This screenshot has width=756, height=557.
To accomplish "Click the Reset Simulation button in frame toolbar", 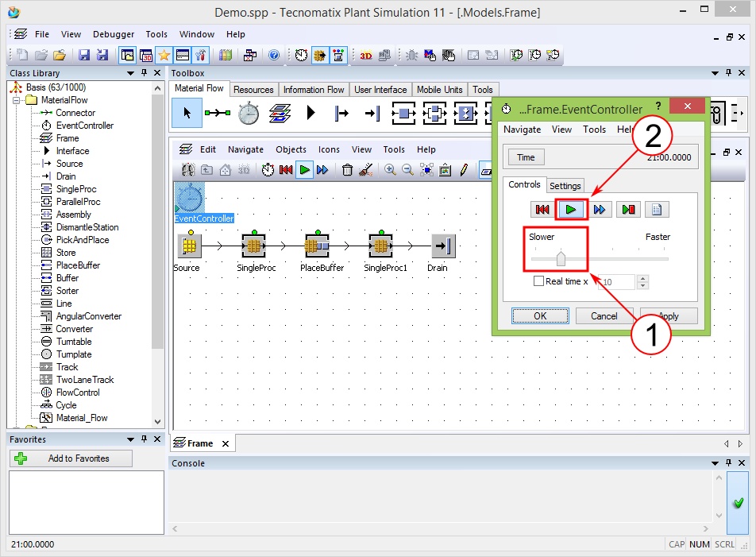I will (286, 170).
